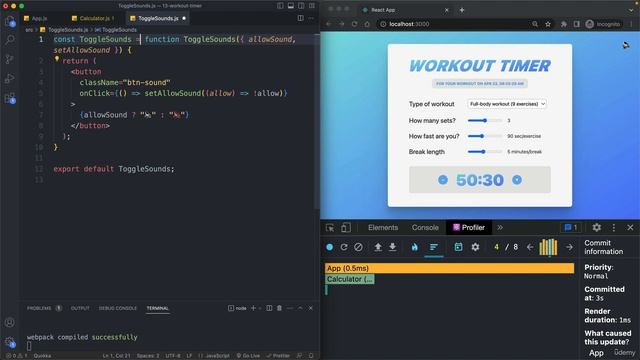
Task: Click the How fast are you slider
Action: (x=485, y=136)
